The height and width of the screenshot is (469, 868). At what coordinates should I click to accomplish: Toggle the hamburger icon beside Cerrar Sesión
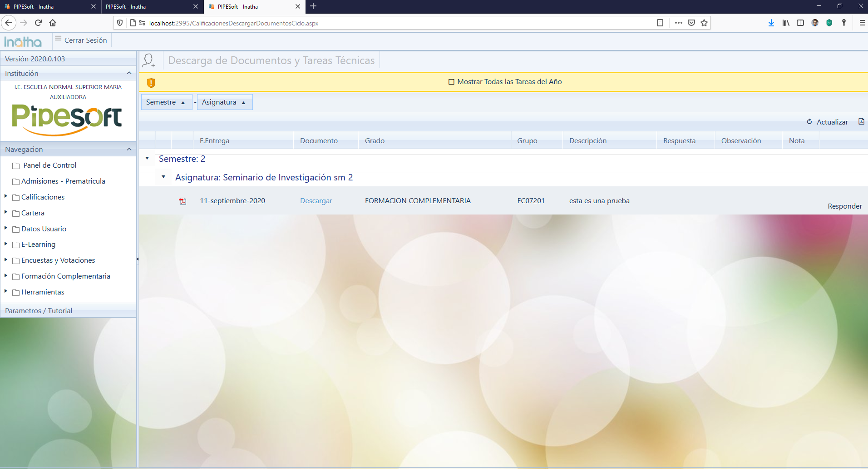coord(58,39)
